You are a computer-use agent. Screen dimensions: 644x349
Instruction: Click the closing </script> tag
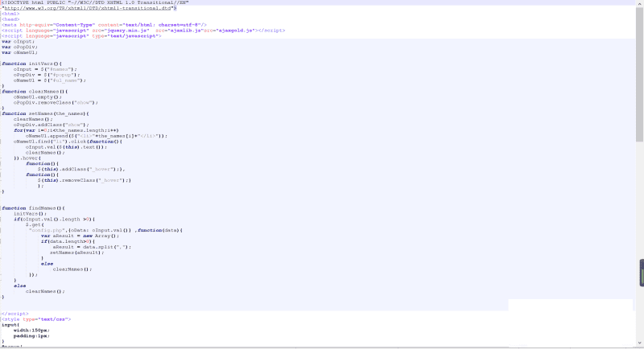(14, 314)
